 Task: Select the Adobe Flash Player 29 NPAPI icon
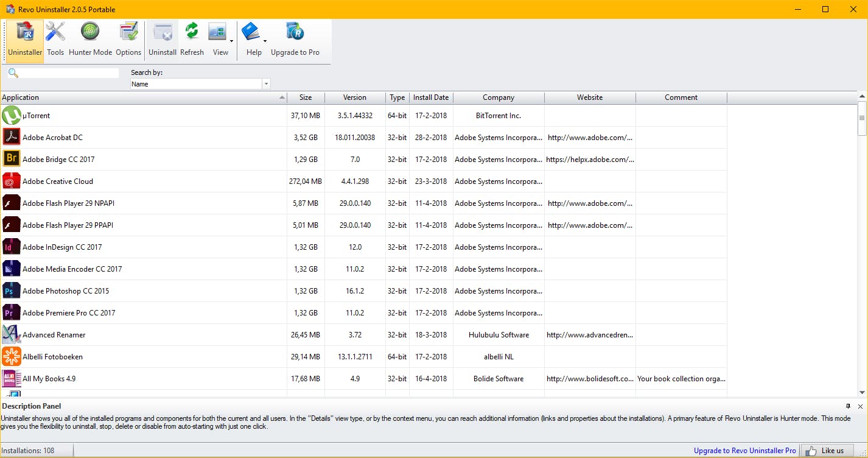12,203
